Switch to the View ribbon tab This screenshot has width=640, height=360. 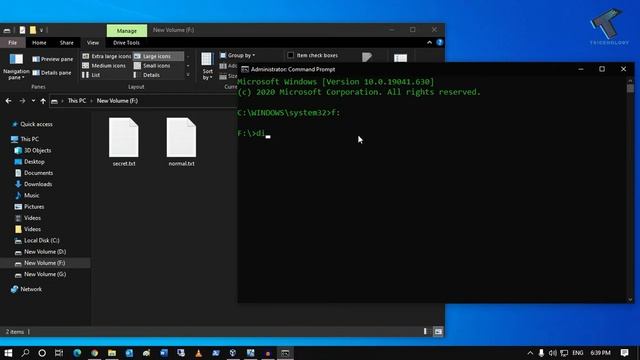(x=93, y=42)
